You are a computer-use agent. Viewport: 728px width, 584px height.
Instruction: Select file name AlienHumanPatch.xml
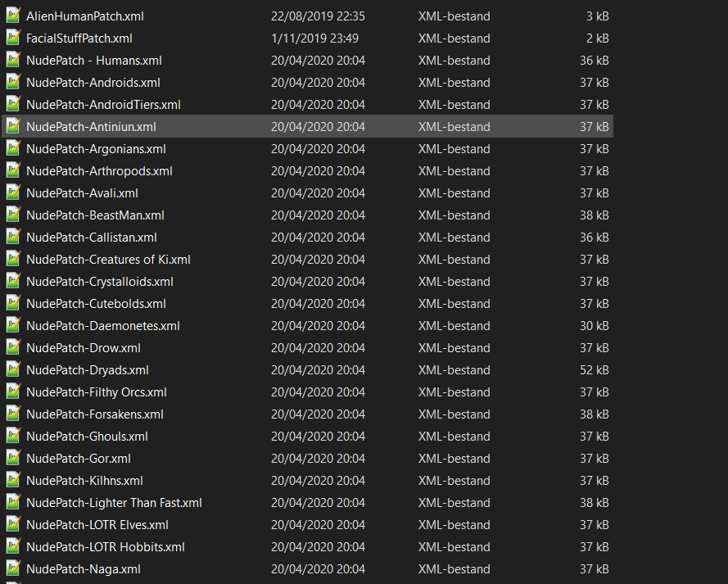click(85, 16)
